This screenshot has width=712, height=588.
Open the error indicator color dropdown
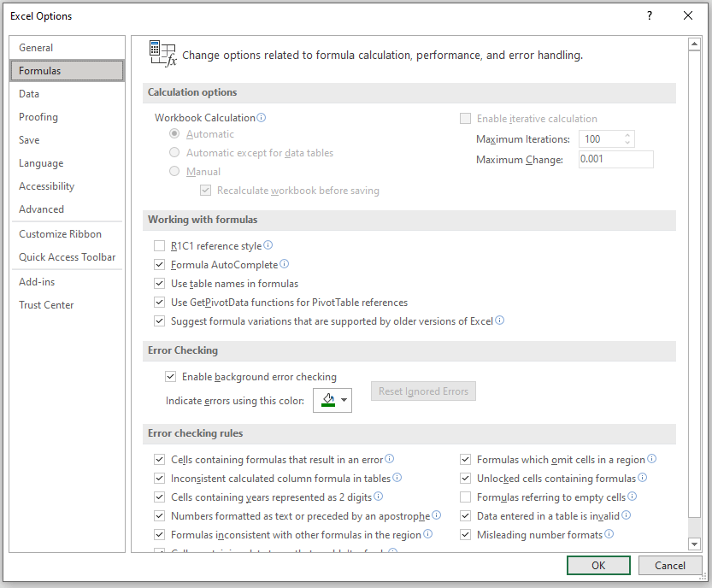pyautogui.click(x=344, y=400)
